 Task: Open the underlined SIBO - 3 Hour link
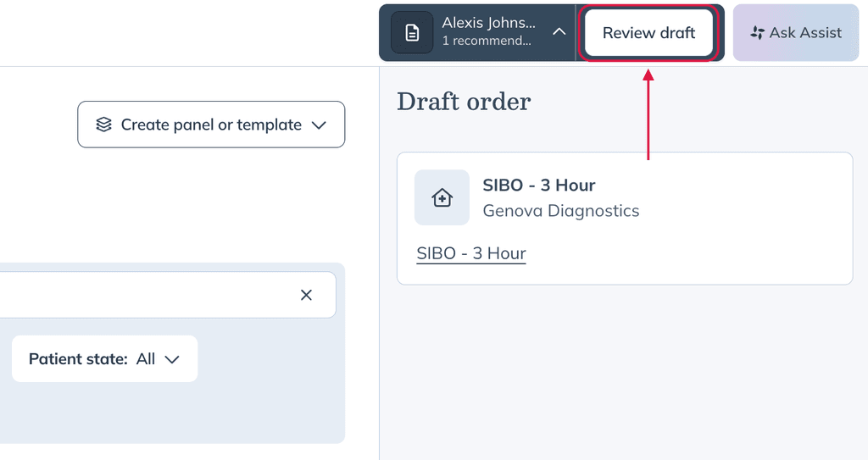pyautogui.click(x=471, y=253)
